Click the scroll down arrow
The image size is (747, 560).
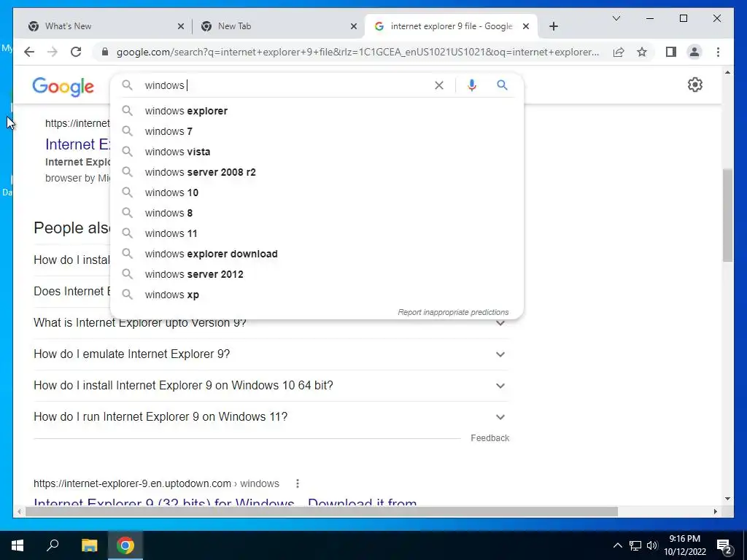coord(727,499)
